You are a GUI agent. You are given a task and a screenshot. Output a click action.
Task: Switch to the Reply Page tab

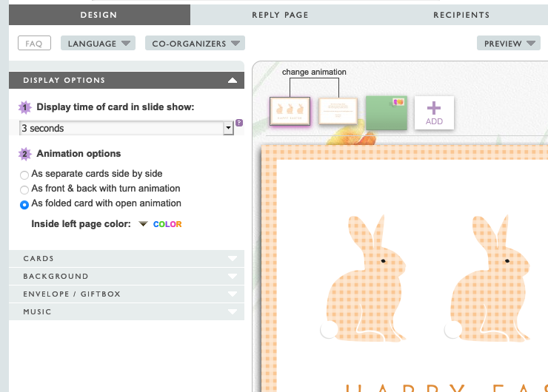(x=280, y=15)
